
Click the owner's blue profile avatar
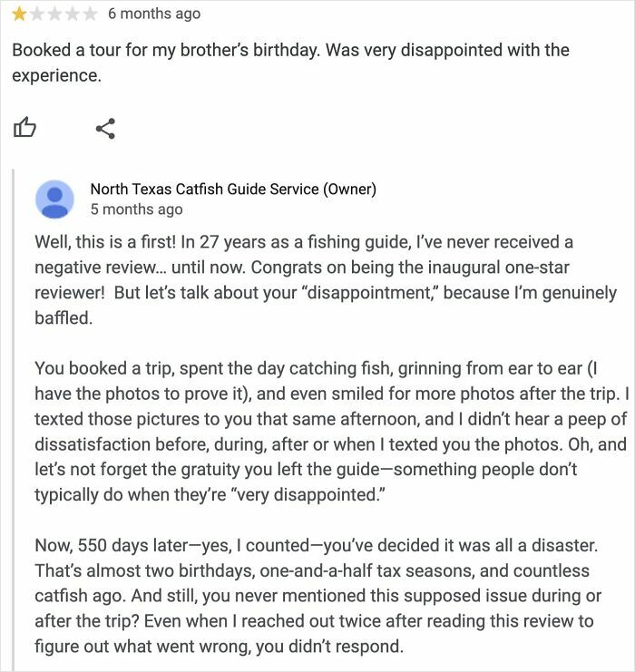pos(54,199)
